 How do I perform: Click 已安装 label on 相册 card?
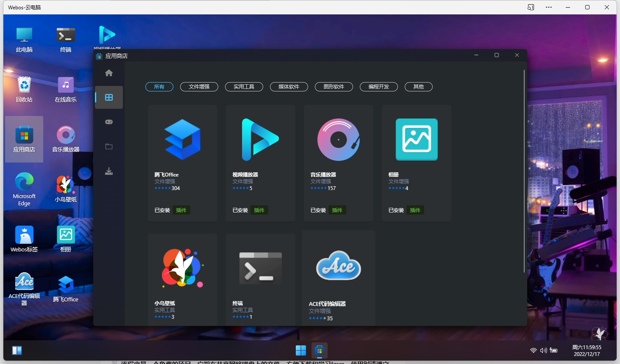tap(396, 210)
